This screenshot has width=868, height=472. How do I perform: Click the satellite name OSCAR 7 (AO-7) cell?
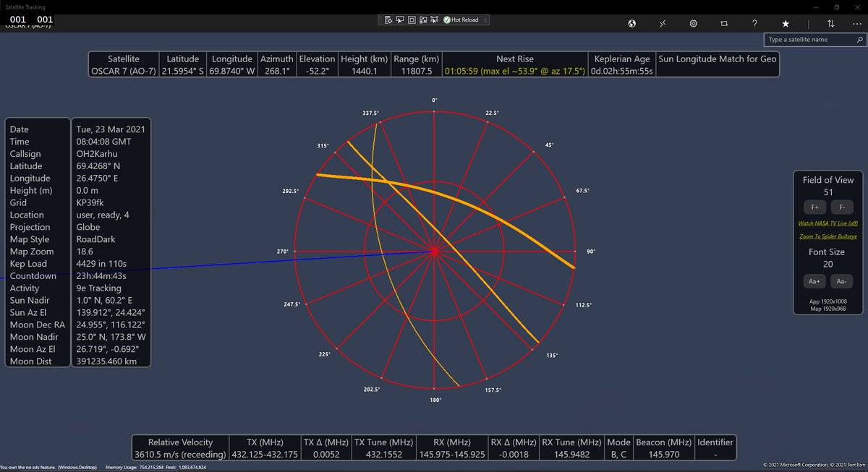123,72
